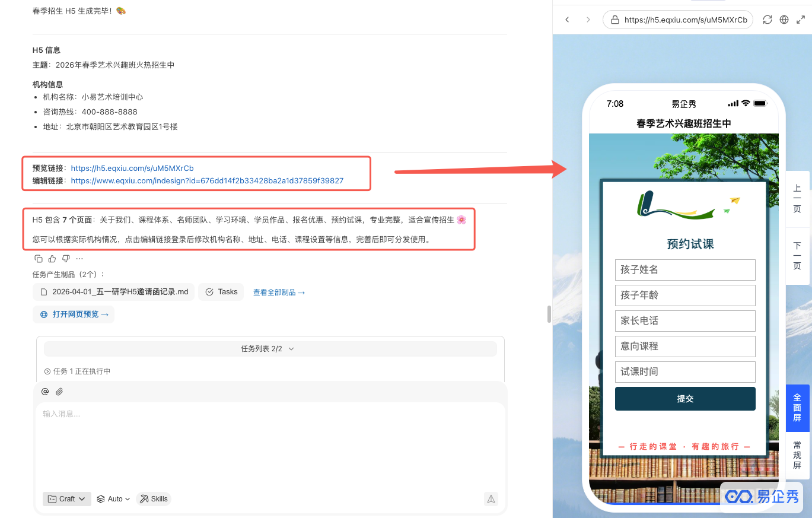
Task: Copy the response with the copy icon
Action: (x=39, y=259)
